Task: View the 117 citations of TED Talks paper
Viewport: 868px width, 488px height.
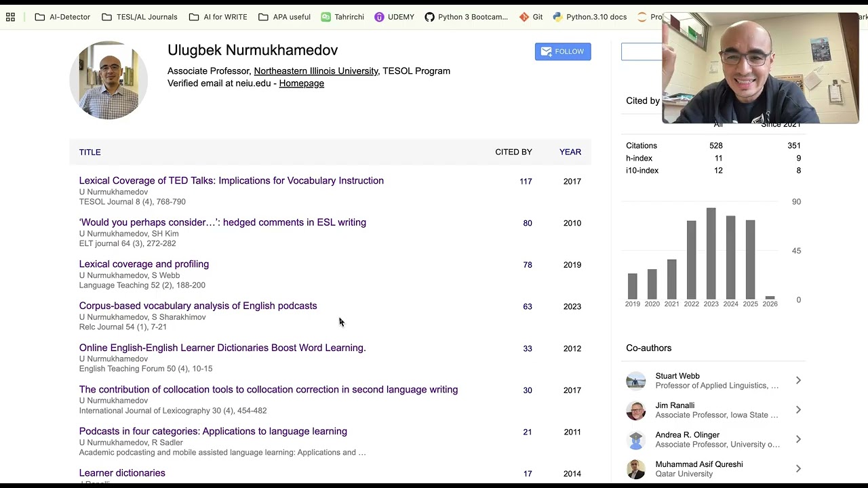Action: click(x=526, y=182)
